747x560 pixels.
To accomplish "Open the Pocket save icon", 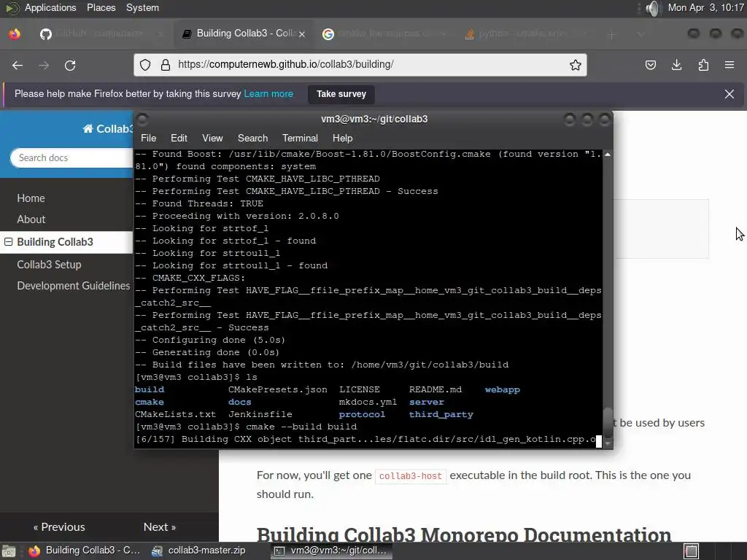I will pos(650,65).
